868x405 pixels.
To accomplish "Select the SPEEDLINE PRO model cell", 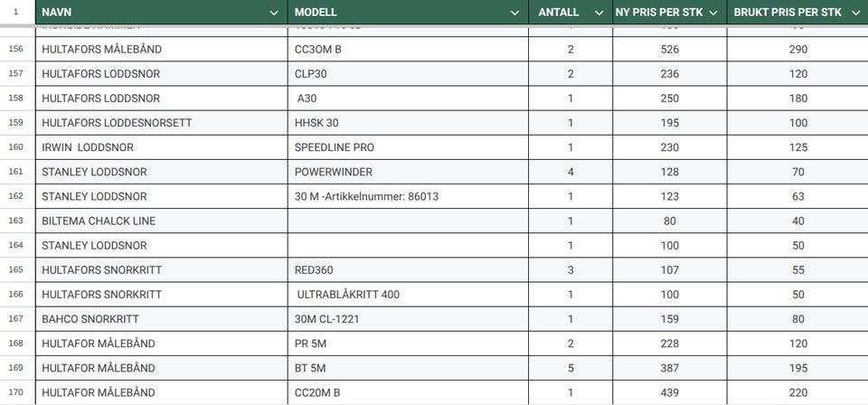I will pyautogui.click(x=408, y=147).
